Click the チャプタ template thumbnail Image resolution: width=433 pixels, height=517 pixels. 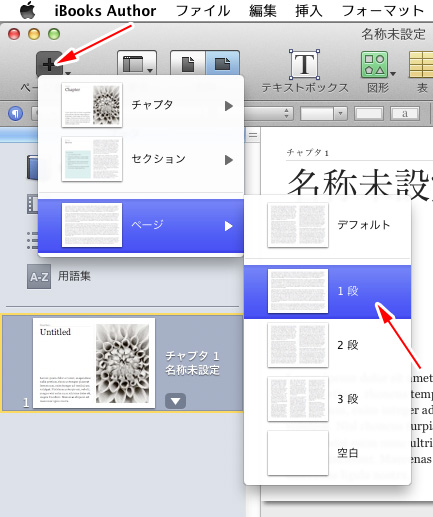(x=92, y=105)
